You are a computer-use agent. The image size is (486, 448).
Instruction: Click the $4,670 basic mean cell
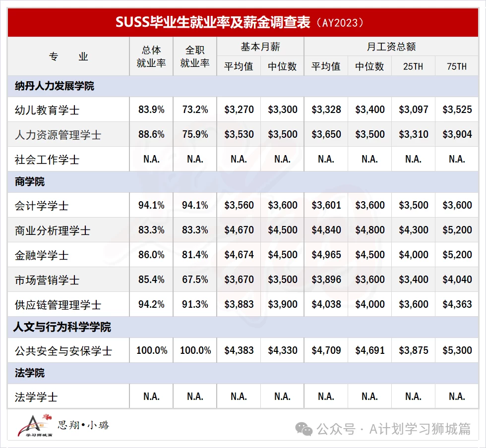pos(239,230)
